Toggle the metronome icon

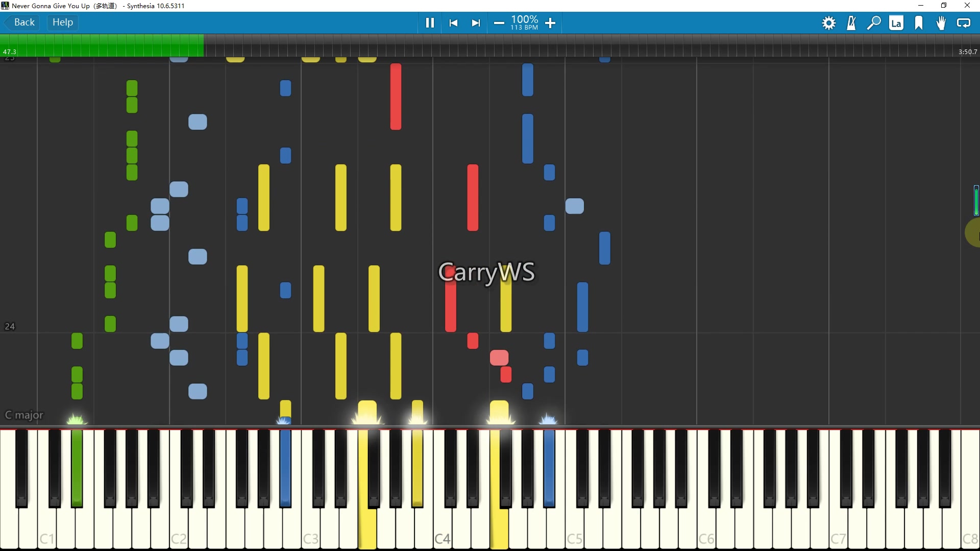[851, 23]
